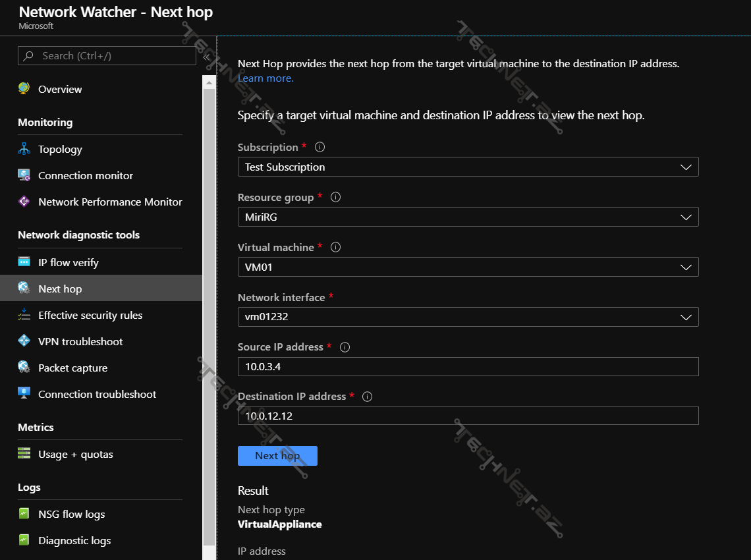Open the Subscription dropdown

coord(468,167)
